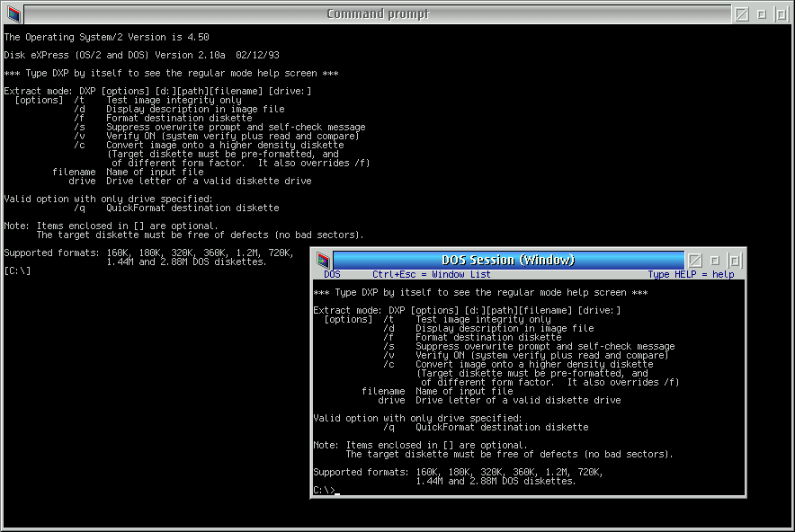This screenshot has width=795, height=532.
Task: Open the DOS Session window system menu icon
Action: coord(323,261)
